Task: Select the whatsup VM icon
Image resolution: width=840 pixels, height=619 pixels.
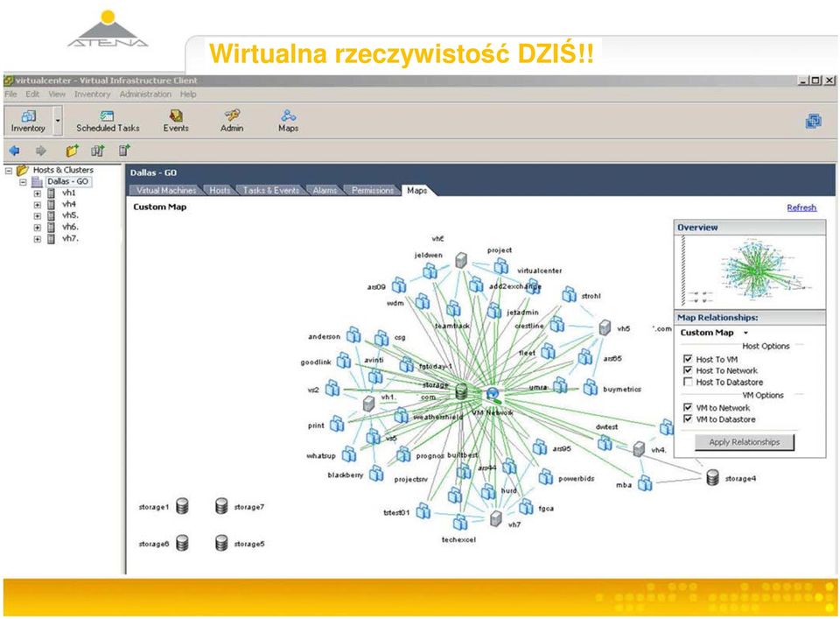Action: pos(349,454)
